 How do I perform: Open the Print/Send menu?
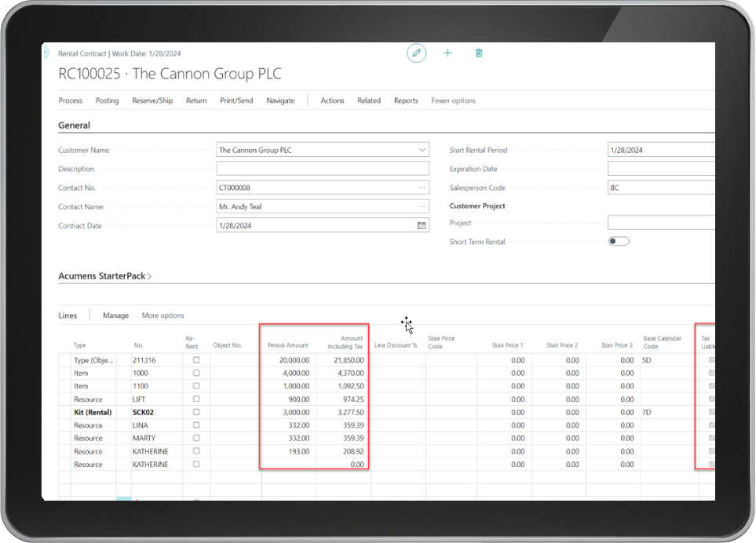pyautogui.click(x=236, y=100)
